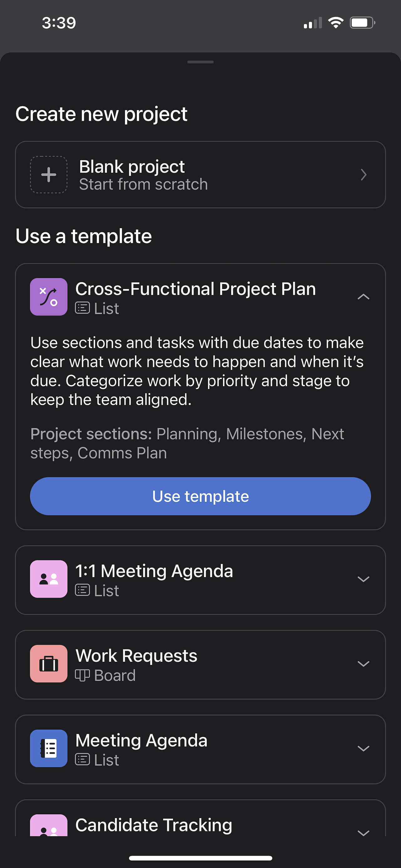Expand the 1:1 Meeting Agenda template
The image size is (401, 868).
pos(363,579)
